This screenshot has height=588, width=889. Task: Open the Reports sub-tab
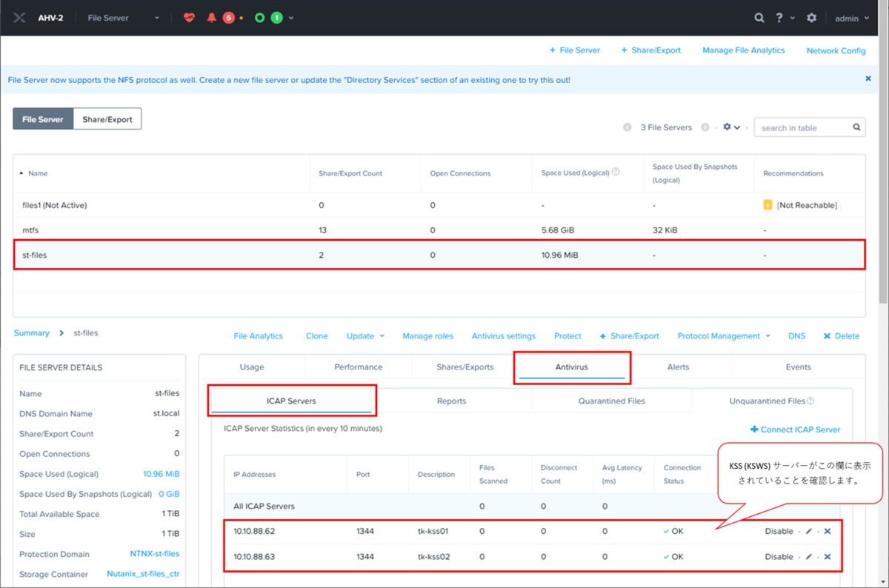[452, 401]
